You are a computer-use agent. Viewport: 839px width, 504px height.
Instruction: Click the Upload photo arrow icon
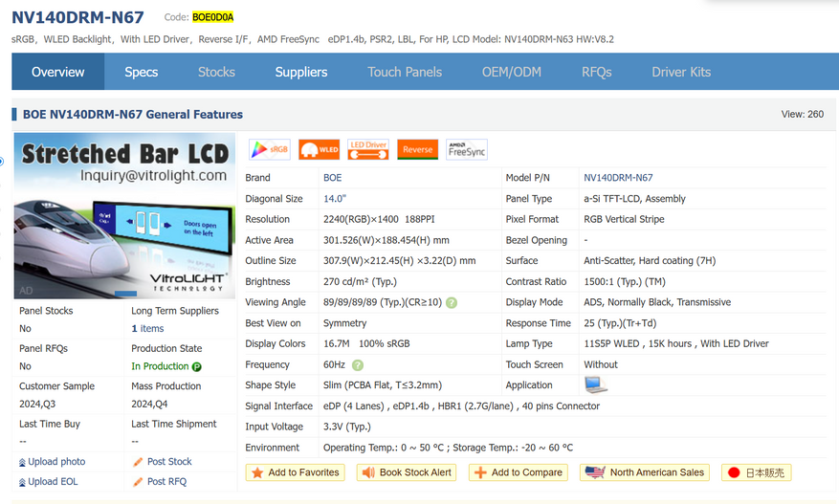coord(22,462)
